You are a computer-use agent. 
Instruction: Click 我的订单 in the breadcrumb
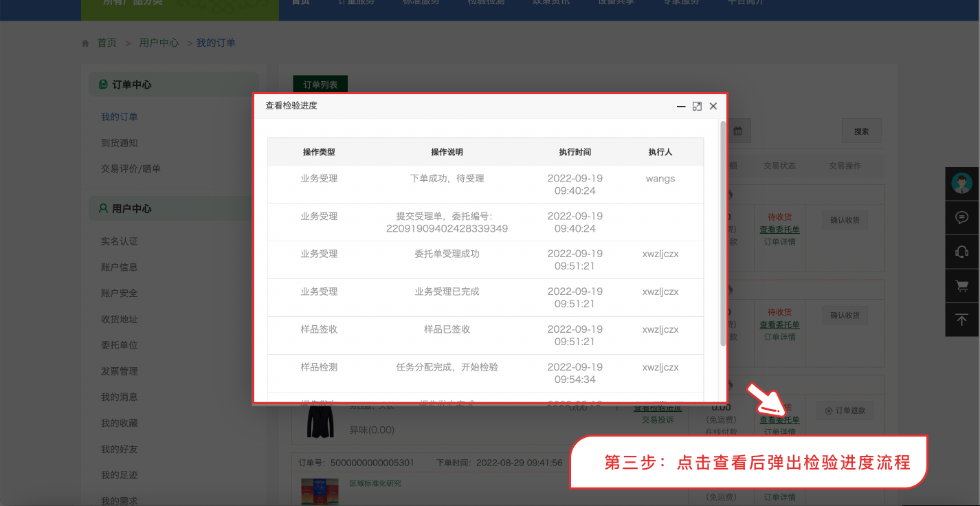(216, 43)
